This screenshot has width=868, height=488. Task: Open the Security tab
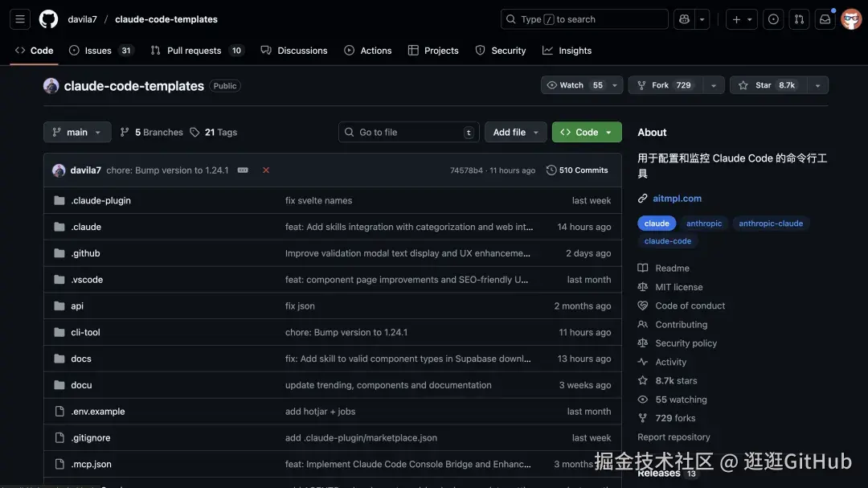click(x=501, y=51)
